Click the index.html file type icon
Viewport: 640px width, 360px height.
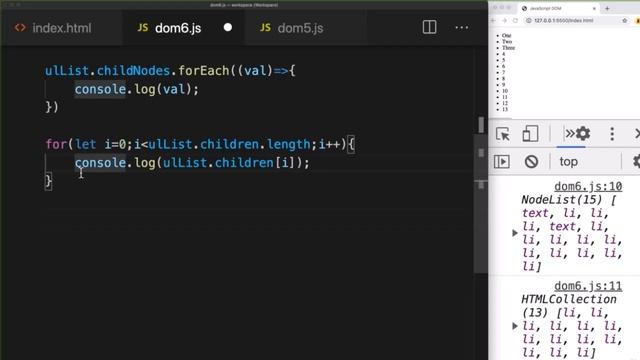click(20, 28)
